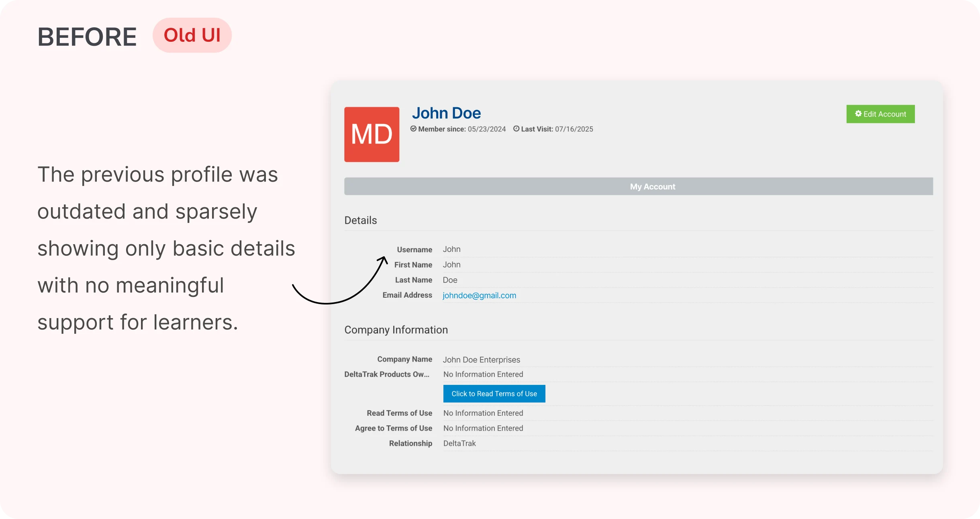The width and height of the screenshot is (980, 519).
Task: Click the Member since date 05/23/2024
Action: tap(486, 129)
